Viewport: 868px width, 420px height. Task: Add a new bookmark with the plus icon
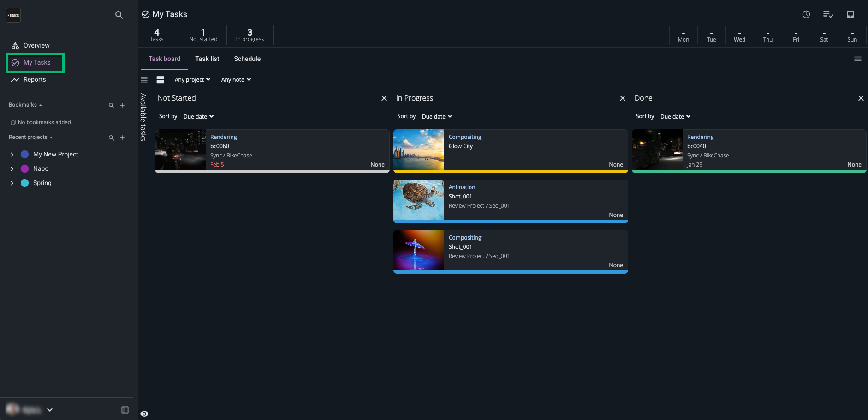(x=122, y=105)
